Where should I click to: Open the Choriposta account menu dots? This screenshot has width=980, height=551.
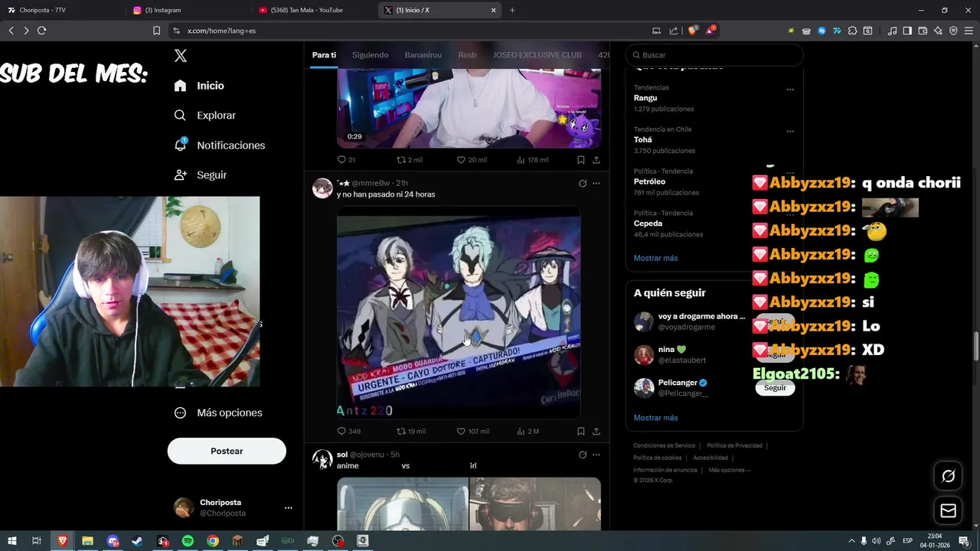(289, 507)
